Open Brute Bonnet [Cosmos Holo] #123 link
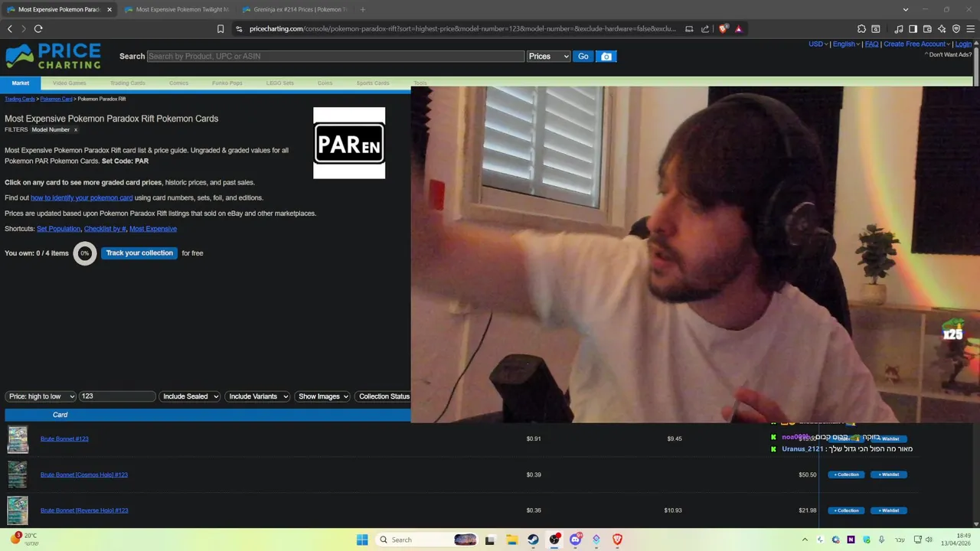 (x=84, y=474)
